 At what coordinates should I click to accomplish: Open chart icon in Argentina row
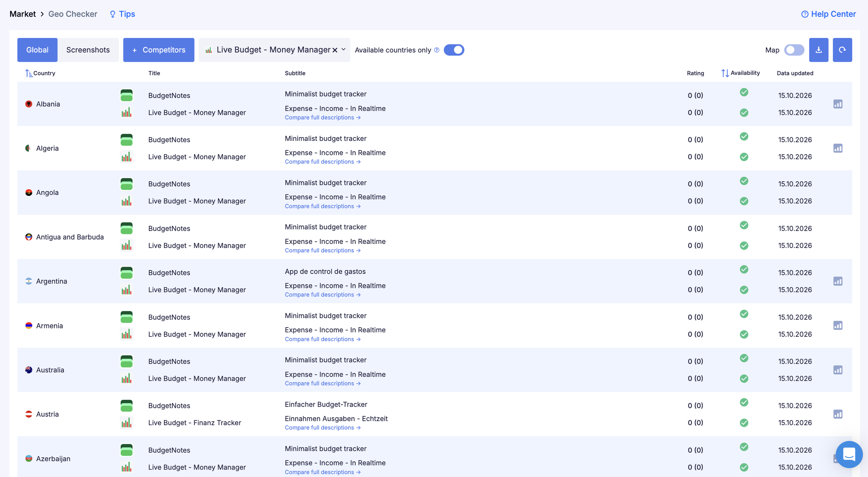(838, 281)
